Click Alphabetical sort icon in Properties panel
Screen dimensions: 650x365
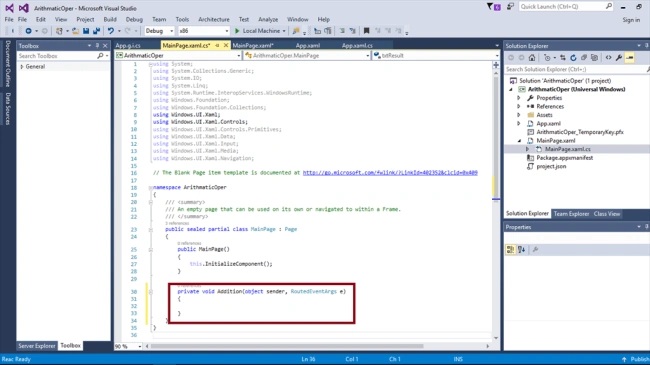click(x=521, y=249)
